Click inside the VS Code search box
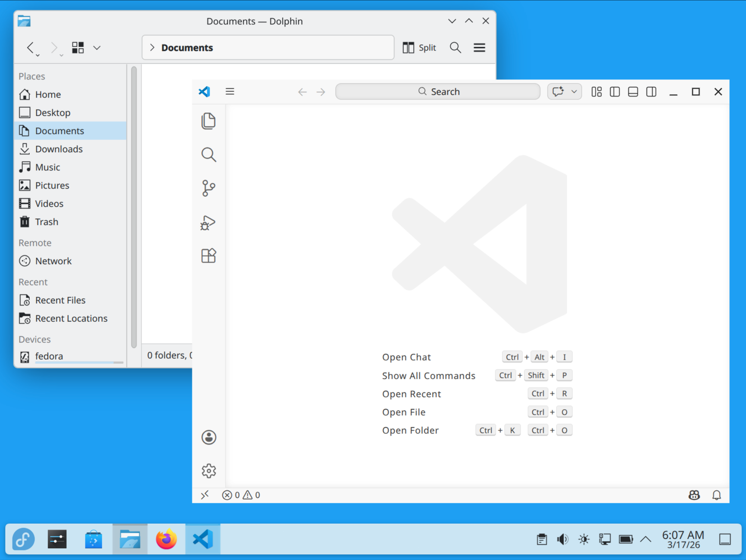The width and height of the screenshot is (746, 560). tap(438, 91)
